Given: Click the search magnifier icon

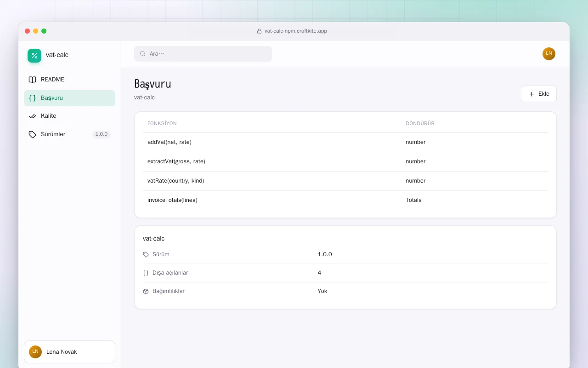Looking at the screenshot, I should [x=143, y=54].
